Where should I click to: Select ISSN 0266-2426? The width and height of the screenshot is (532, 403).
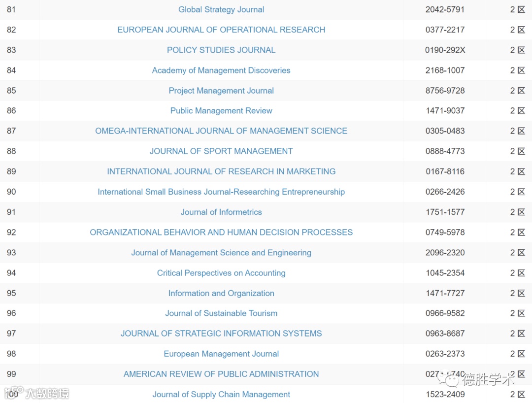(x=445, y=192)
